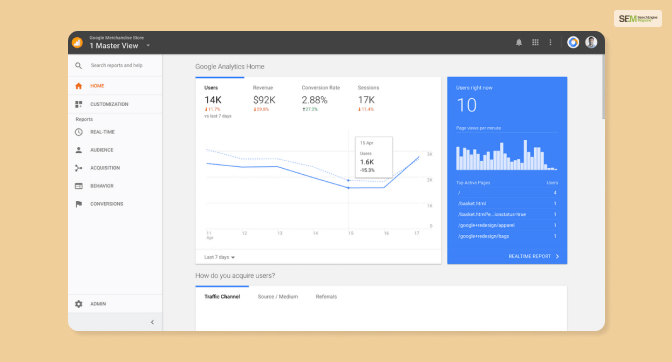Switch to the Traffic Channel tab
The height and width of the screenshot is (362, 672).
click(222, 296)
